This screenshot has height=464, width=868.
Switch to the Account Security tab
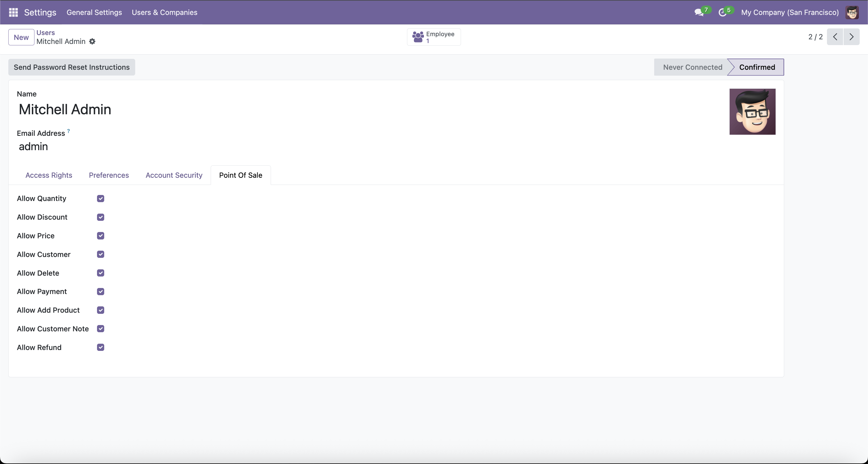pyautogui.click(x=174, y=175)
